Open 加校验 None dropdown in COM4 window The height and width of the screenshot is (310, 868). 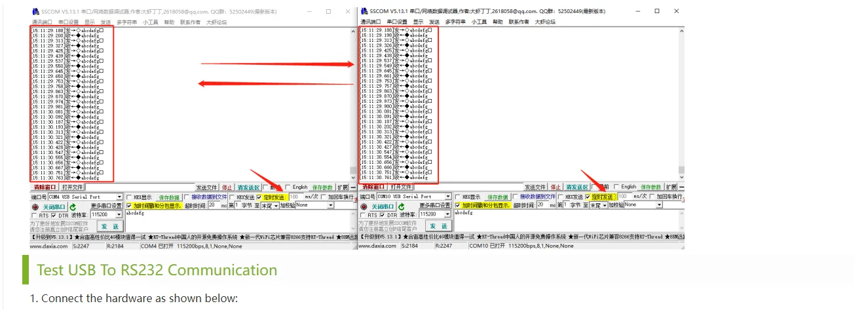tap(330, 205)
